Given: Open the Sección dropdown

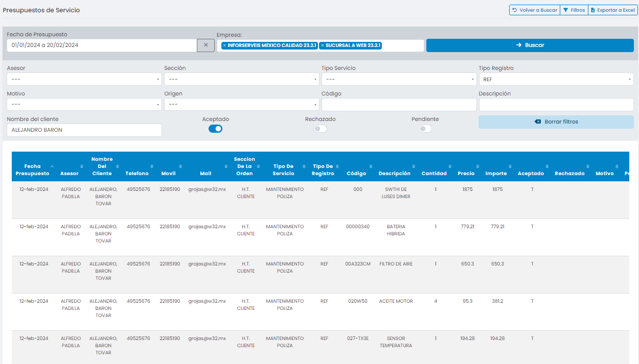Looking at the screenshot, I should (x=242, y=79).
